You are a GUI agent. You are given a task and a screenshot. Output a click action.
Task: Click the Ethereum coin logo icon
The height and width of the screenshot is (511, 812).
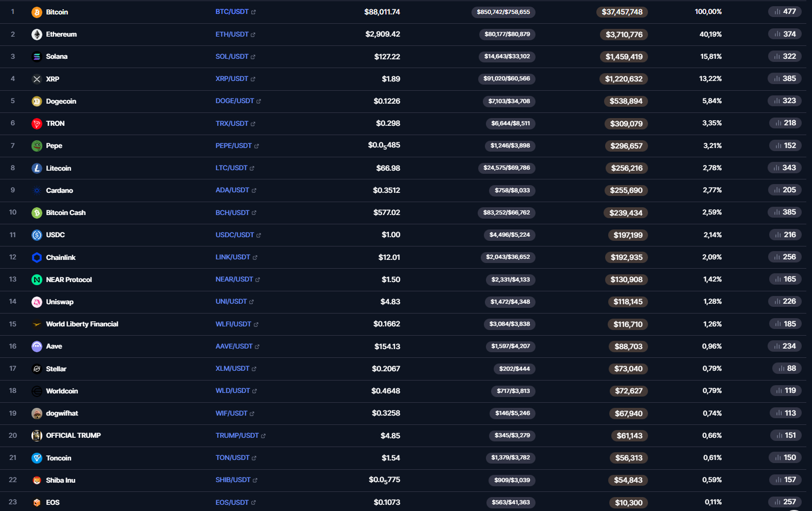[37, 35]
